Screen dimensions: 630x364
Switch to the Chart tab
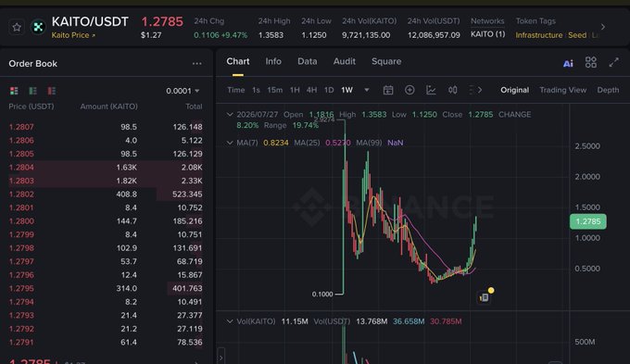pyautogui.click(x=238, y=61)
